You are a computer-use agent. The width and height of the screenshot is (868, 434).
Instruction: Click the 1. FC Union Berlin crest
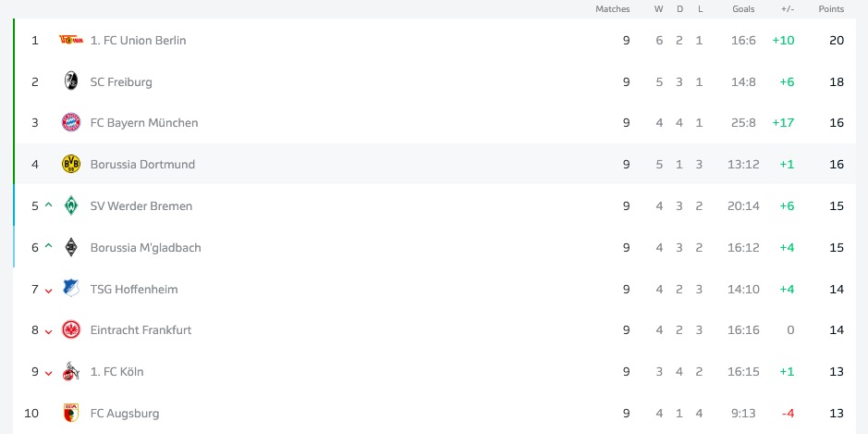tap(70, 40)
